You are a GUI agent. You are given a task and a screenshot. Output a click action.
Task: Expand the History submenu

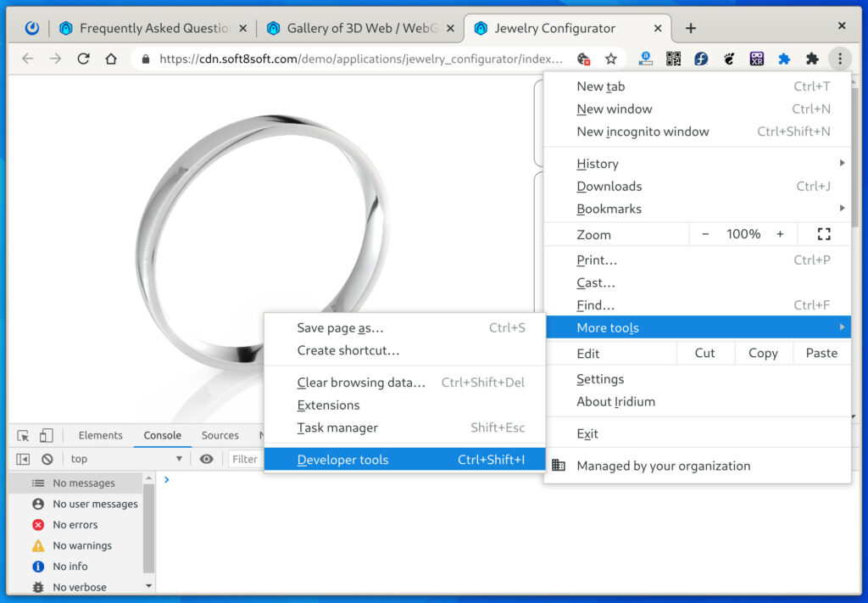698,164
